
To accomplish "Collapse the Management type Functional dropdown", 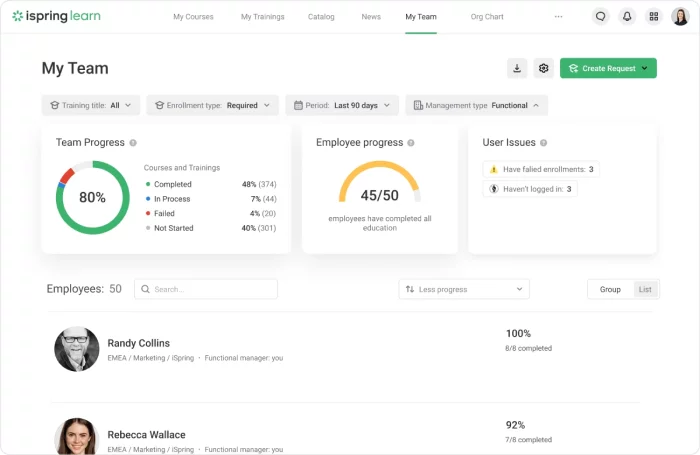I will (x=476, y=105).
